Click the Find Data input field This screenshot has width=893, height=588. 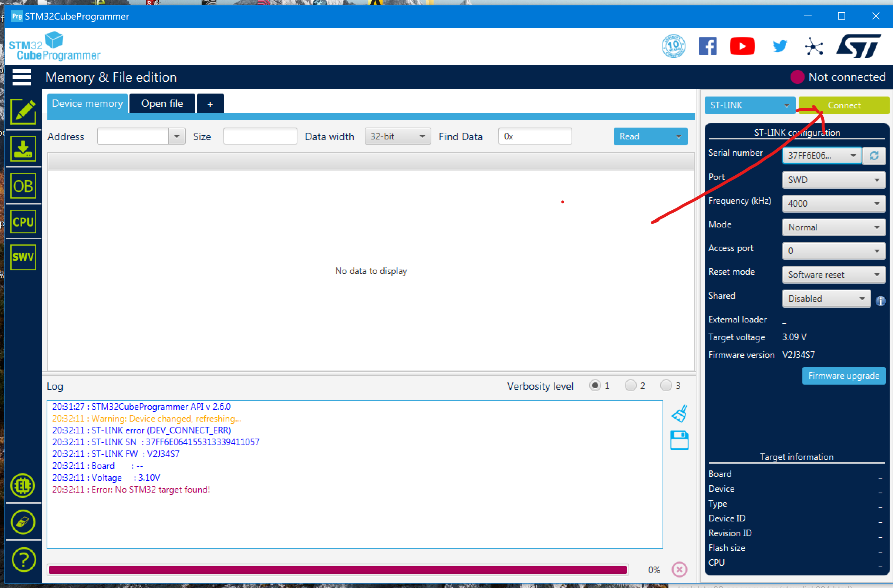coord(535,136)
